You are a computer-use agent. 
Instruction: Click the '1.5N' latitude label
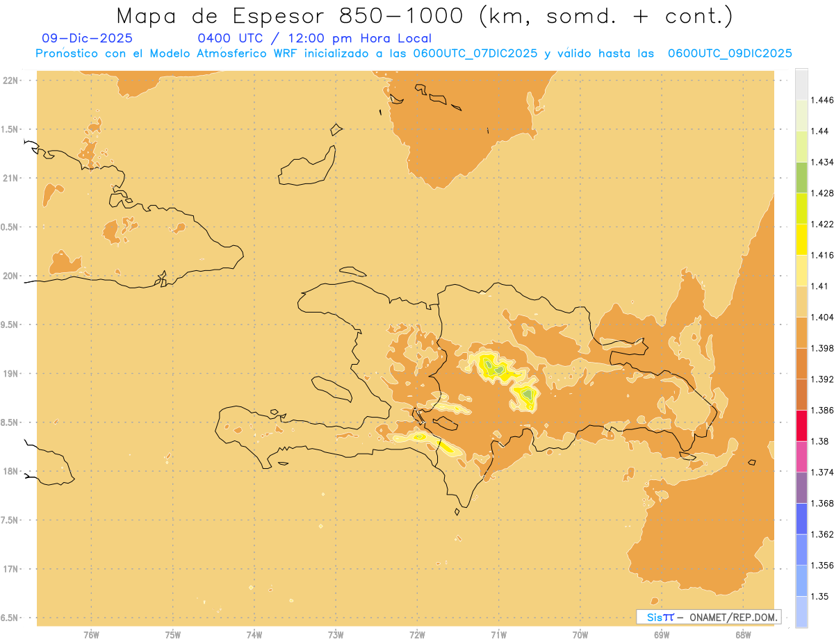(x=10, y=129)
